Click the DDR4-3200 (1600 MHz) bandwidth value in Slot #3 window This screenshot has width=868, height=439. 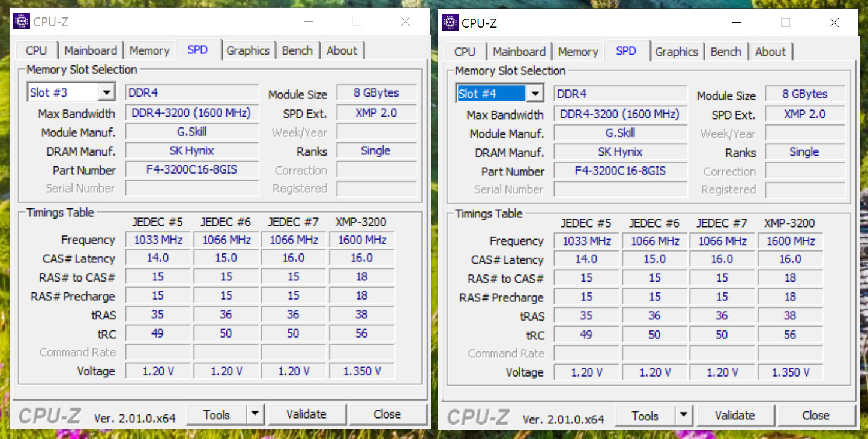click(x=192, y=112)
